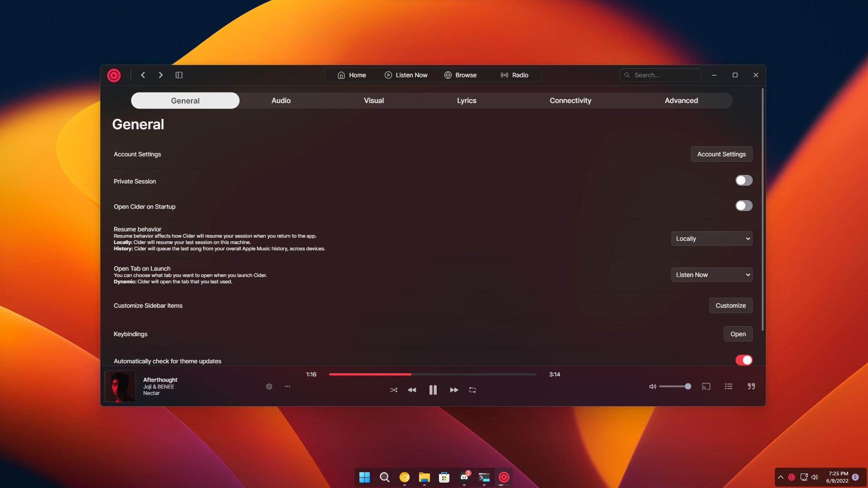868x488 pixels.
Task: Open Microsoft Store from taskbar
Action: pyautogui.click(x=444, y=477)
